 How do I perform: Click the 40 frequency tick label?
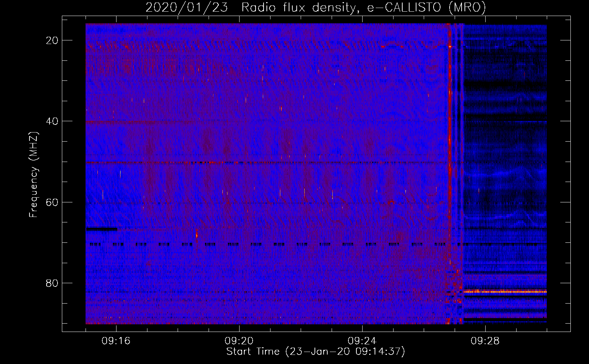point(52,121)
